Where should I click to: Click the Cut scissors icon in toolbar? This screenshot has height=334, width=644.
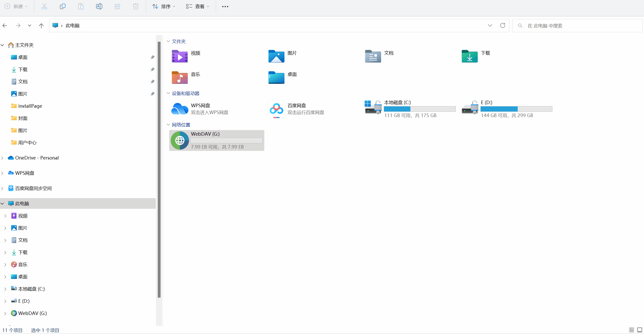click(x=44, y=6)
